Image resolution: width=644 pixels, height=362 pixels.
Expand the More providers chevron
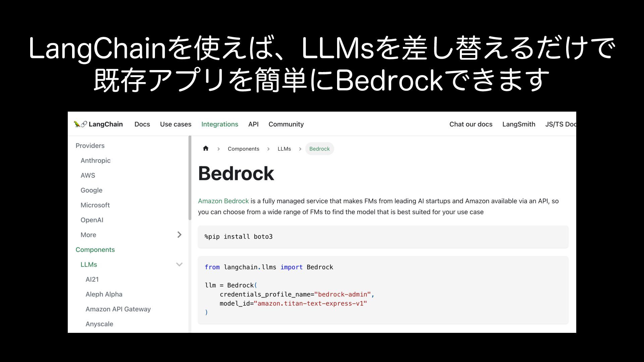179,235
